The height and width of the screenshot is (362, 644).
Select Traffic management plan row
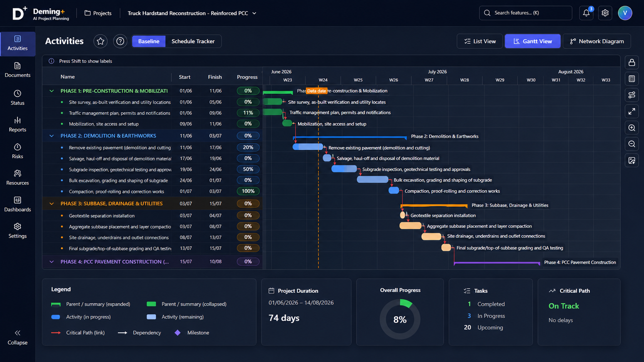pos(152,113)
